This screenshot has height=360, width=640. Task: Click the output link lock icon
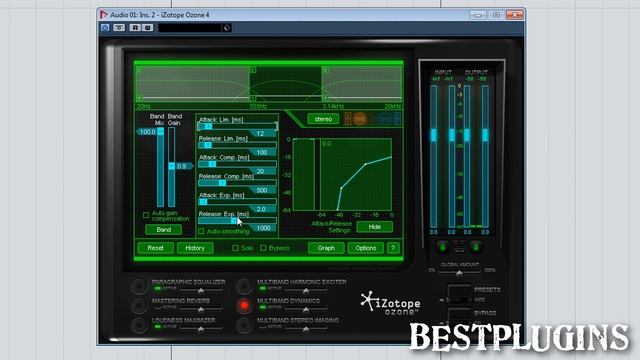[476, 247]
